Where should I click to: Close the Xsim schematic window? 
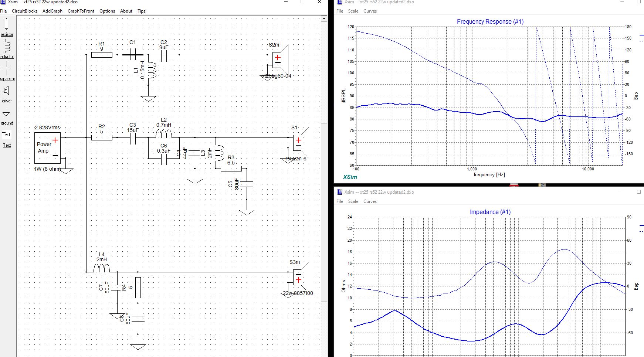coord(319,2)
